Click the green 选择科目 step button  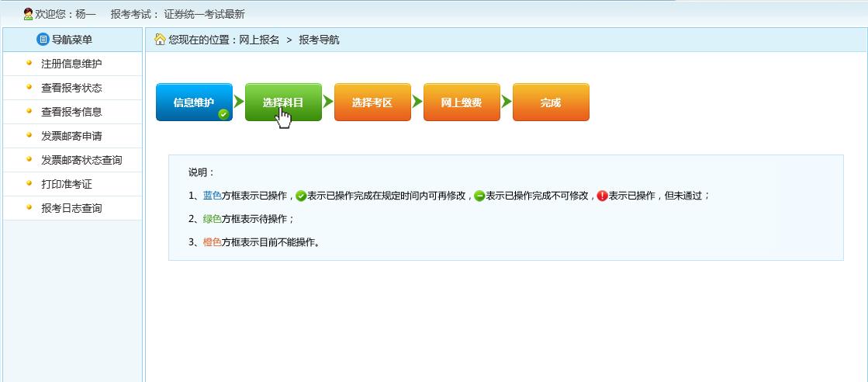pos(283,102)
